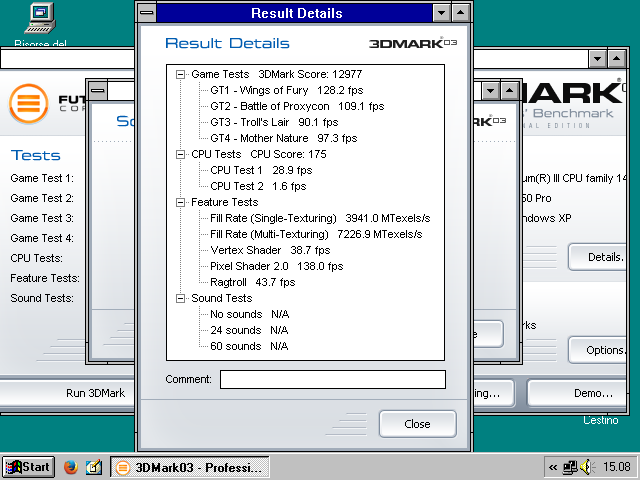
Task: Select the Vertex Shader result row
Action: (x=270, y=250)
